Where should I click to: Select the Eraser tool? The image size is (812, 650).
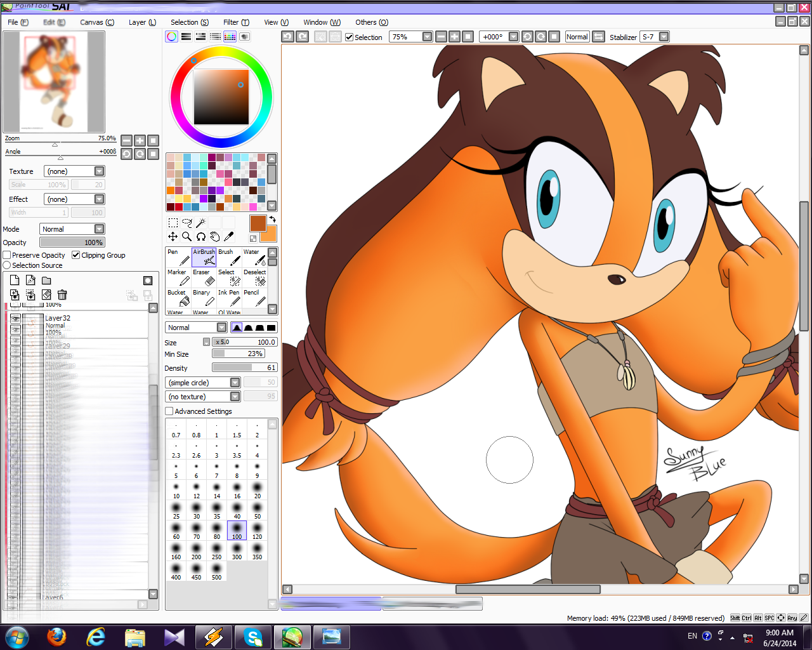tap(204, 277)
